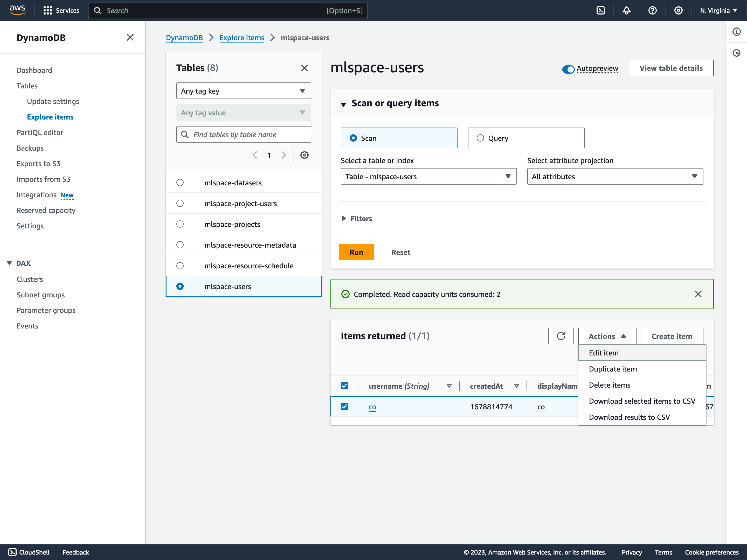Select mlspace-projects table radio
The height and width of the screenshot is (560, 747).
(x=180, y=224)
